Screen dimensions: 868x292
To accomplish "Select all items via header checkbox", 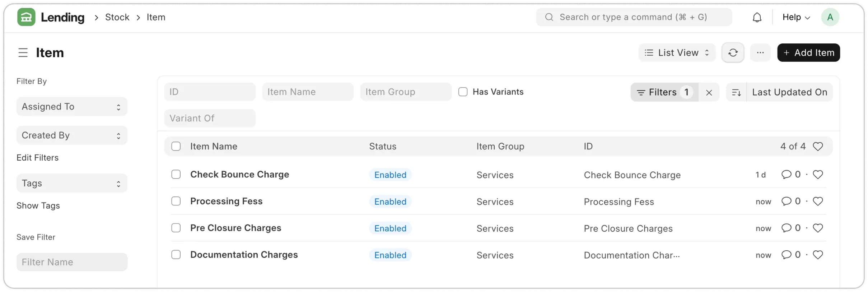I will click(x=176, y=147).
